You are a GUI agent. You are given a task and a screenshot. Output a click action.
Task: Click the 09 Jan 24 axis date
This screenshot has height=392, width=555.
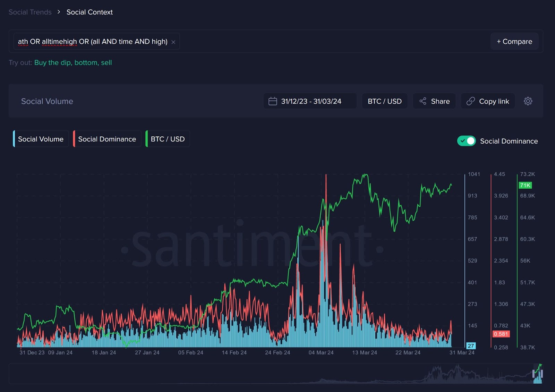[x=60, y=352]
